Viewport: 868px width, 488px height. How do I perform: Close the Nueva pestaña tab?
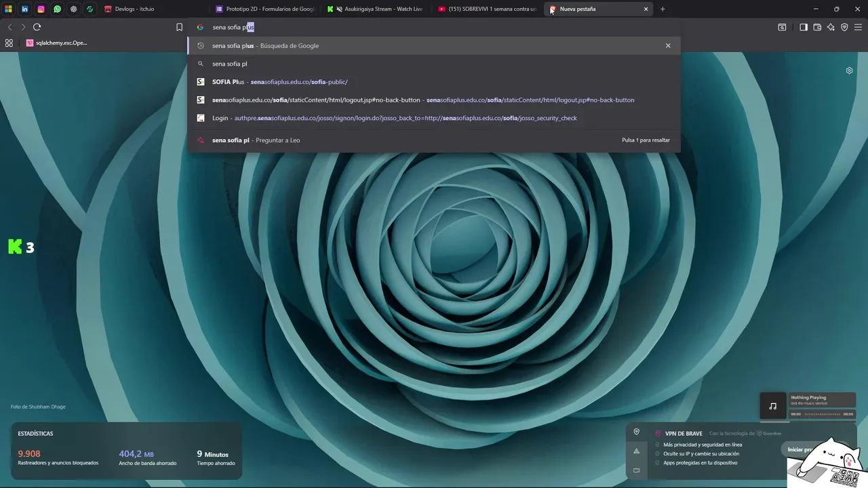(646, 9)
